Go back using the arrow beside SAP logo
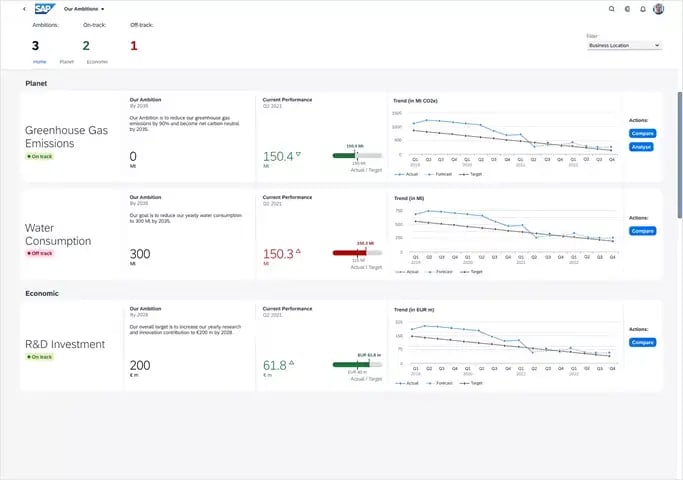 [24, 9]
